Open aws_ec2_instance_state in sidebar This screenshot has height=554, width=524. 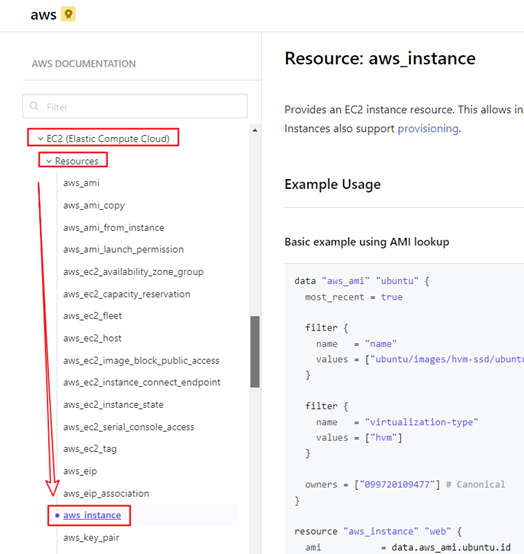[113, 405]
